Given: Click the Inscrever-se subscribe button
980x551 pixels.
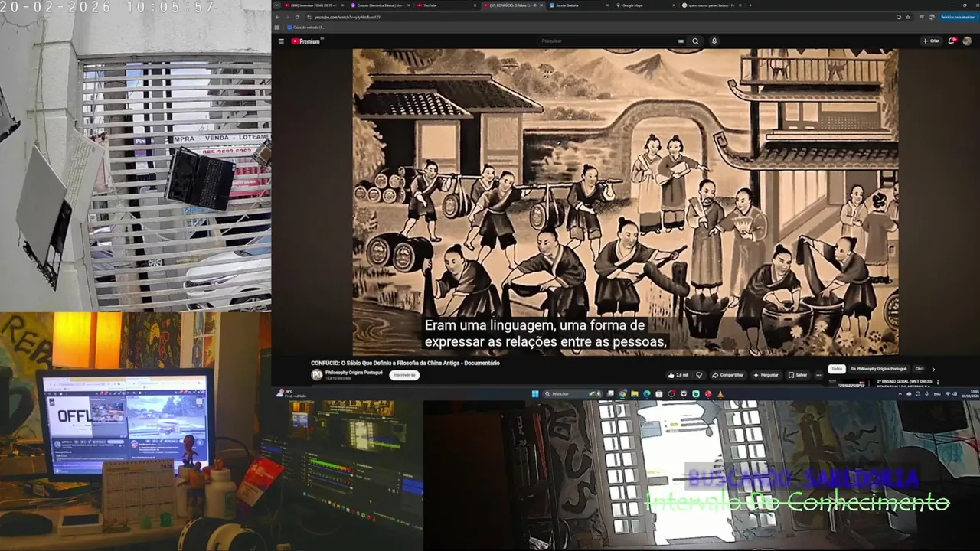Looking at the screenshot, I should pyautogui.click(x=403, y=375).
